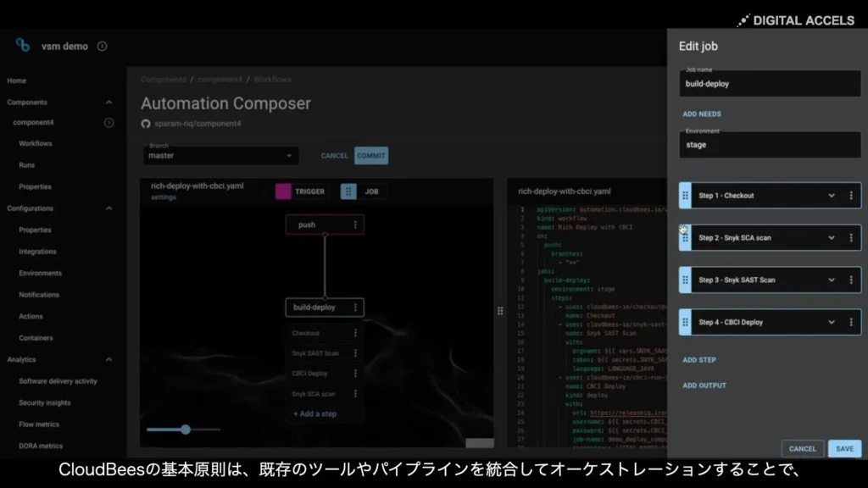The width and height of the screenshot is (868, 488).
Task: Click ADD OUTPUT in Edit job panel
Action: [x=704, y=385]
